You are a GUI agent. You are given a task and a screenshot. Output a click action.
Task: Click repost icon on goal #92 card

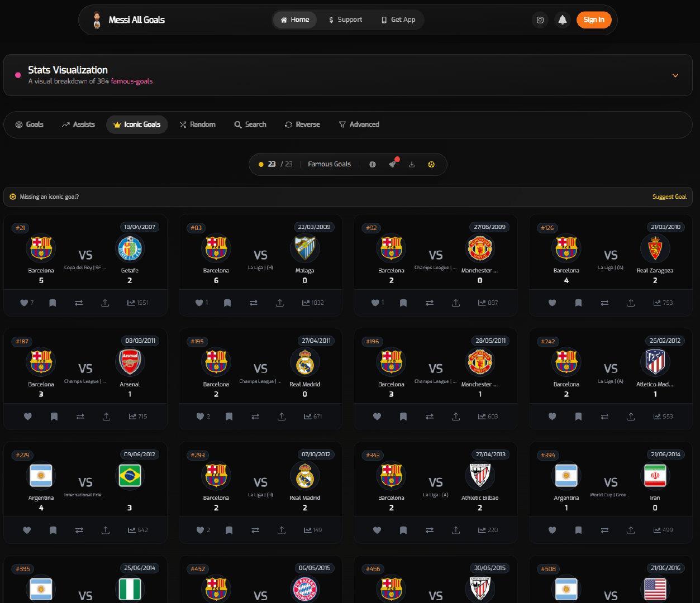click(x=429, y=303)
